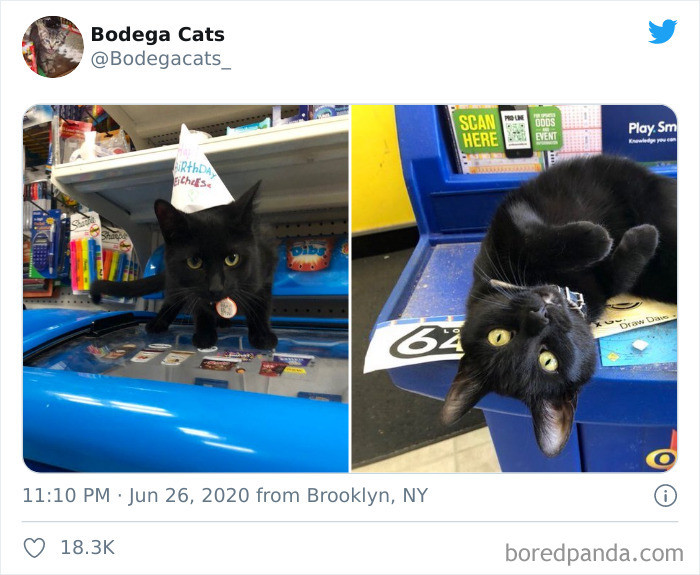The height and width of the screenshot is (575, 700).
Task: Click the heart like icon
Action: click(x=34, y=548)
